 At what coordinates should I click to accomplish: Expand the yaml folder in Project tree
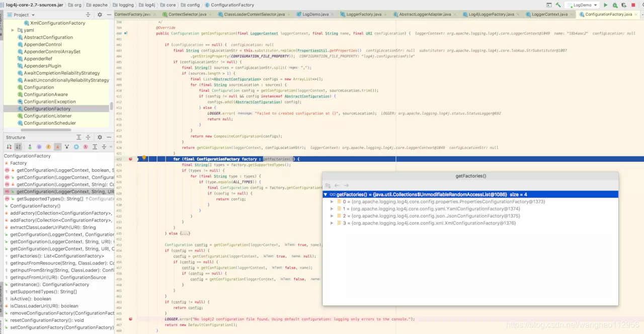pyautogui.click(x=13, y=30)
